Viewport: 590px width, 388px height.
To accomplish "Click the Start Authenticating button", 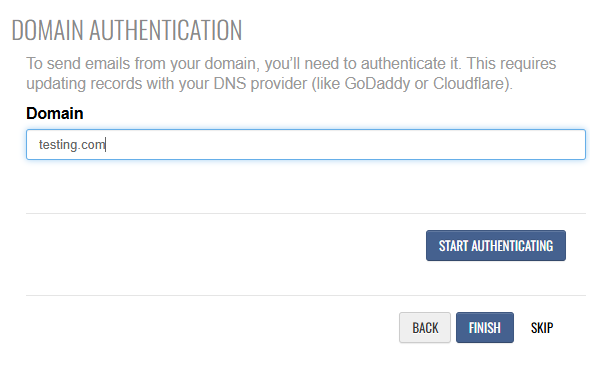I will [x=496, y=246].
